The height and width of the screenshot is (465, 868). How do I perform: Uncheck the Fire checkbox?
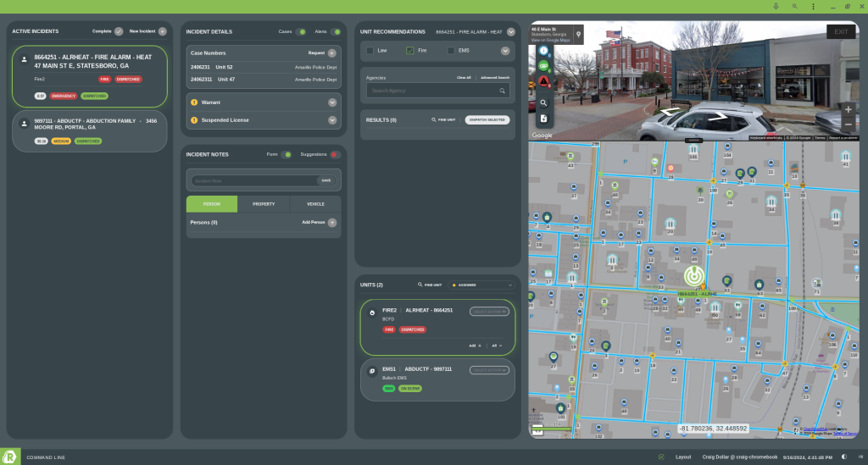pyautogui.click(x=410, y=51)
